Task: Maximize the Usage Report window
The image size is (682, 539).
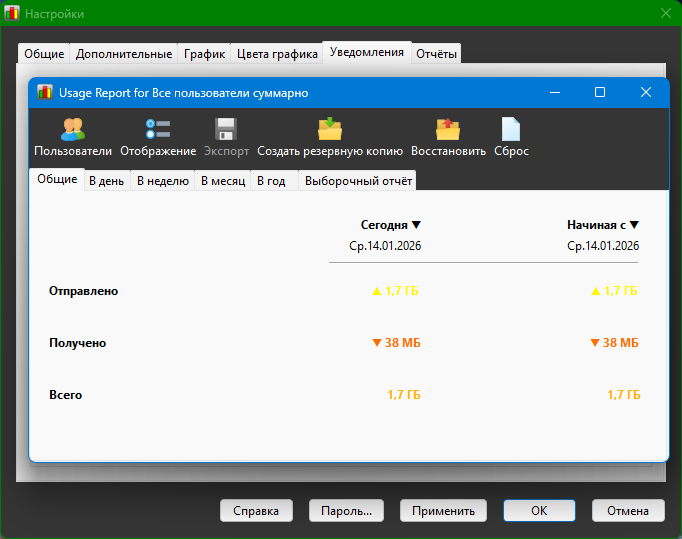Action: pyautogui.click(x=600, y=92)
